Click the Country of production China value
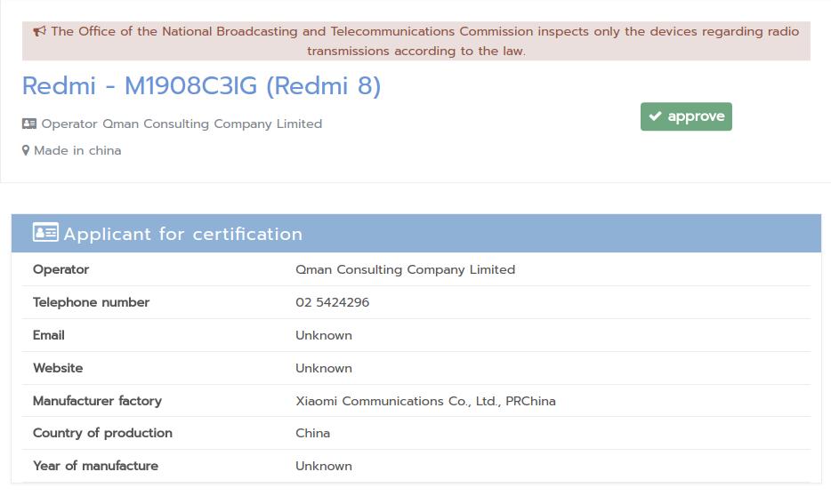 click(x=312, y=433)
